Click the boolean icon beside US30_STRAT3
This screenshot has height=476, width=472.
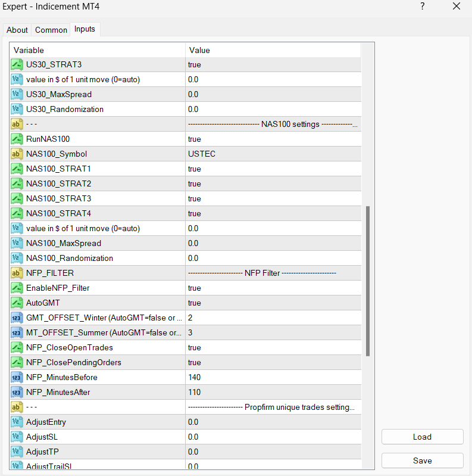coord(17,64)
